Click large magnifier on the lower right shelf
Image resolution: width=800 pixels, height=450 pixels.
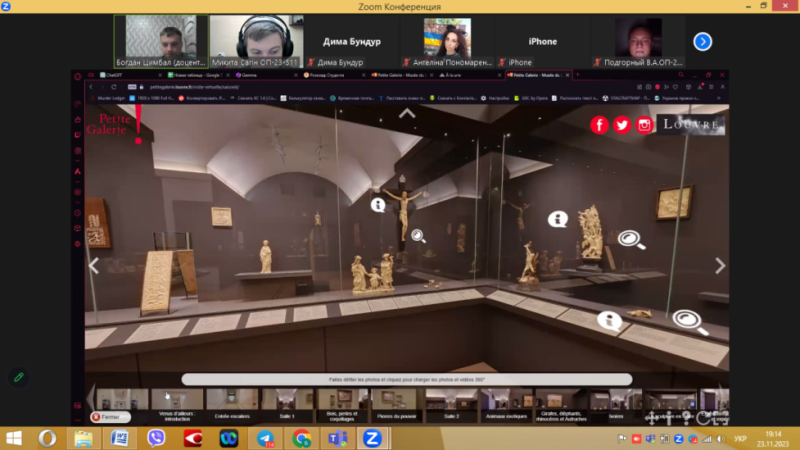689,321
